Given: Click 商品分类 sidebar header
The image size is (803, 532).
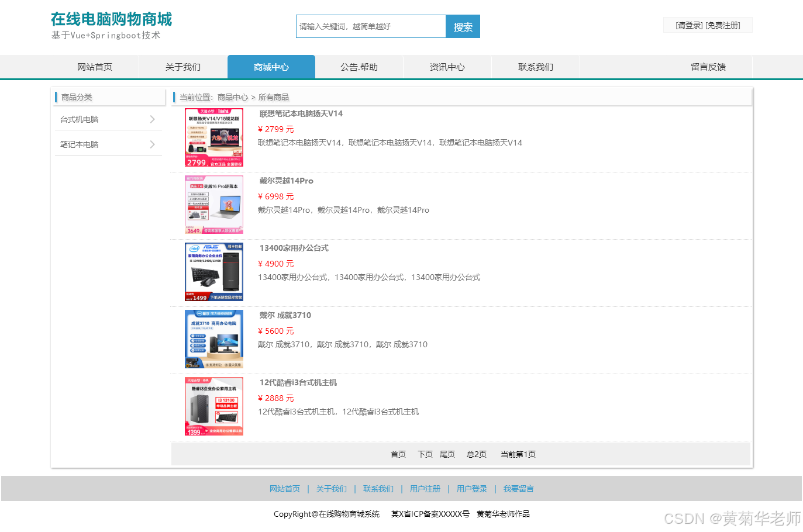Looking at the screenshot, I should tap(77, 97).
